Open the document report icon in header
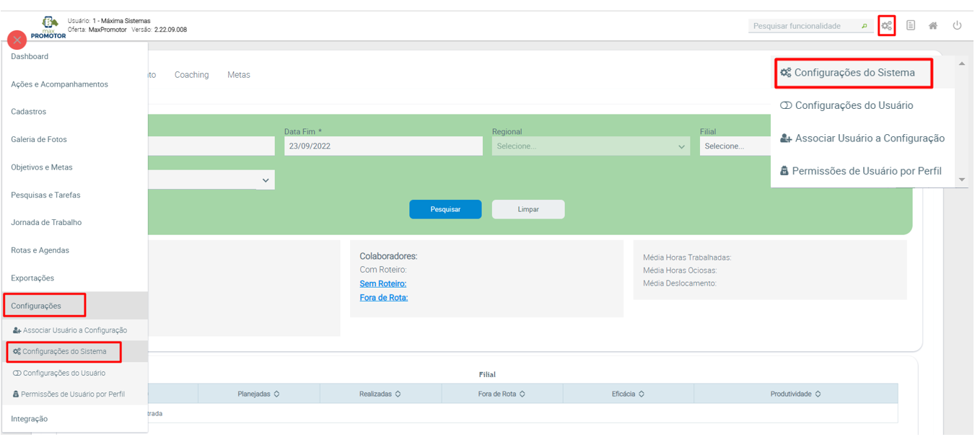 click(911, 26)
